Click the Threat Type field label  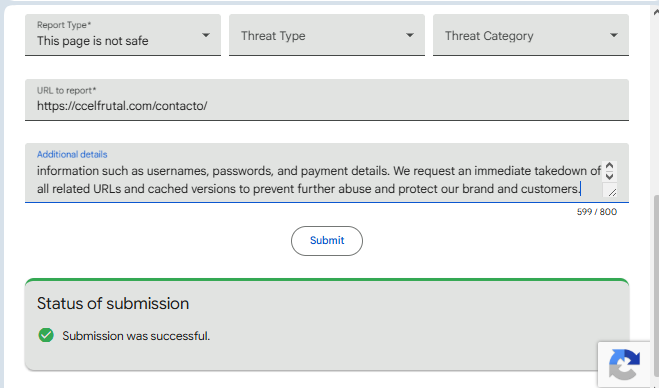(273, 36)
